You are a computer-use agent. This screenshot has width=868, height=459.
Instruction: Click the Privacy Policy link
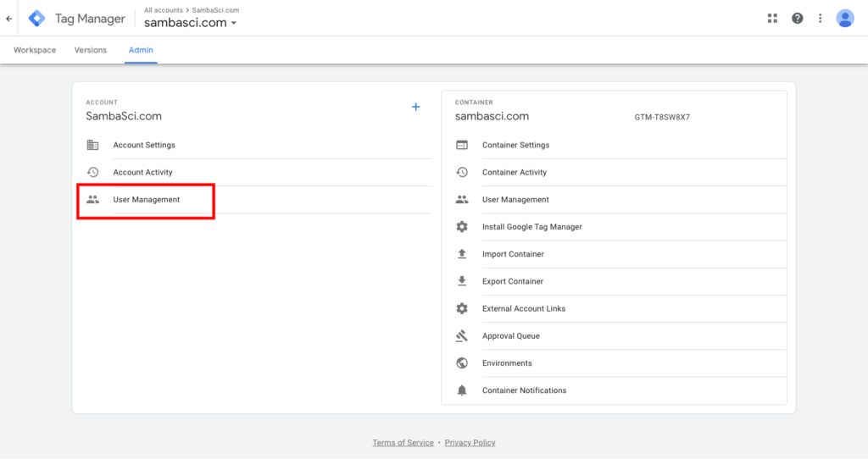[470, 442]
